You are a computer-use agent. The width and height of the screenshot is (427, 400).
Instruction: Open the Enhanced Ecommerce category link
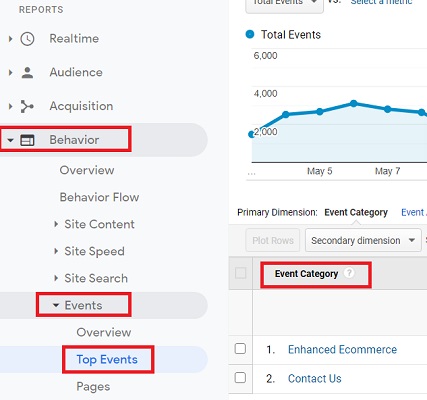tap(342, 349)
